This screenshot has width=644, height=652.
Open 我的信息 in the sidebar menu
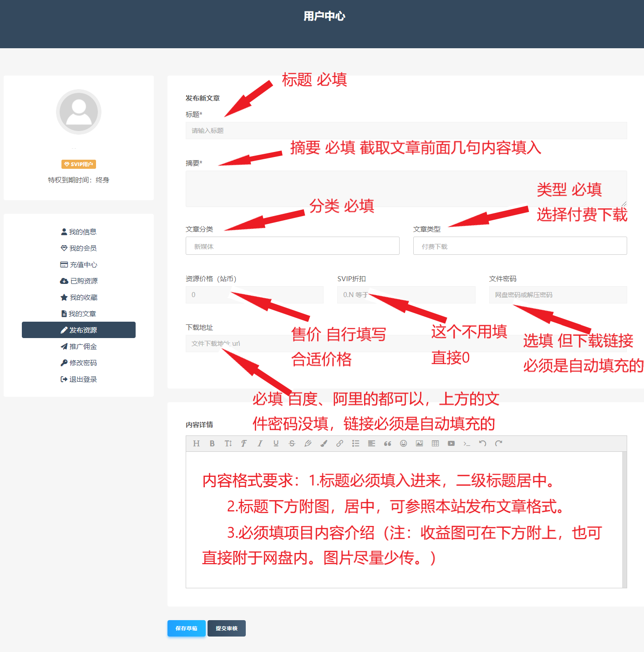click(79, 232)
